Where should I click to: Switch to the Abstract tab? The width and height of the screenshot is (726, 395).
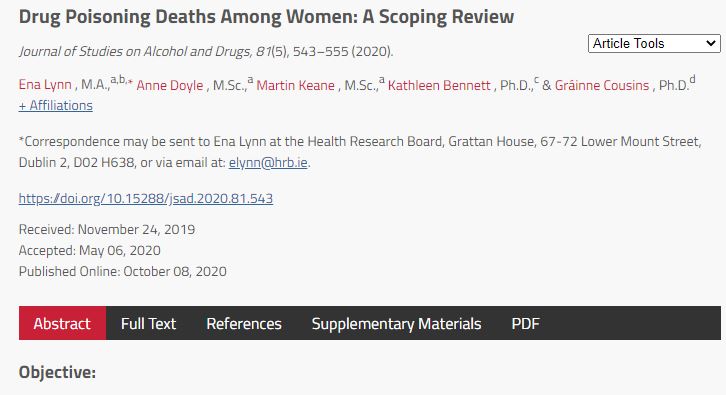pyautogui.click(x=62, y=323)
